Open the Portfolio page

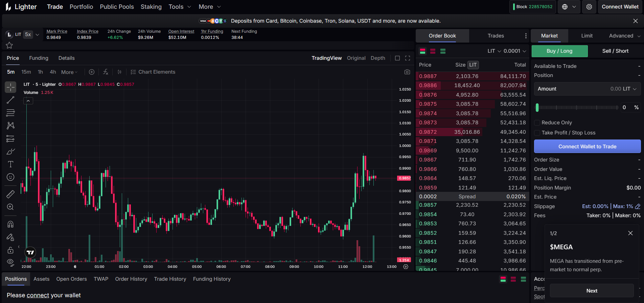coord(81,7)
